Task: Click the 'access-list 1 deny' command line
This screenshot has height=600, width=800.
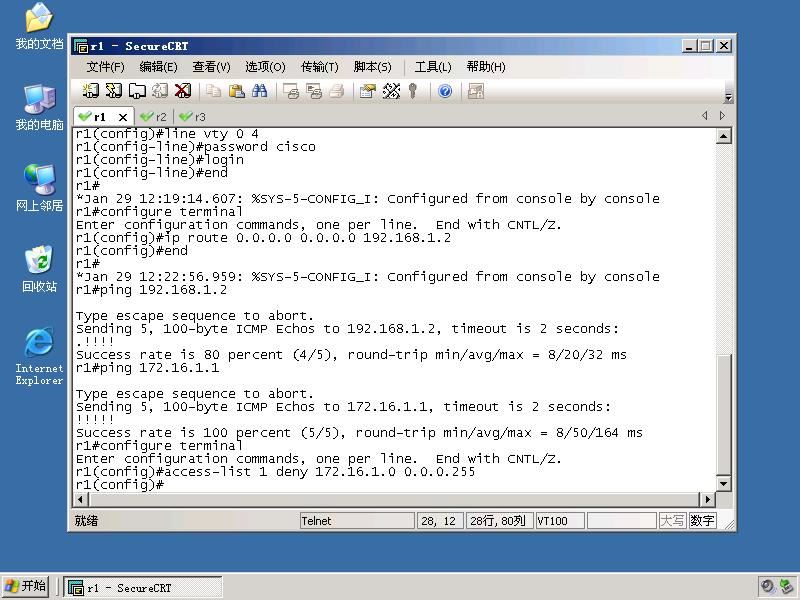Action: point(276,472)
